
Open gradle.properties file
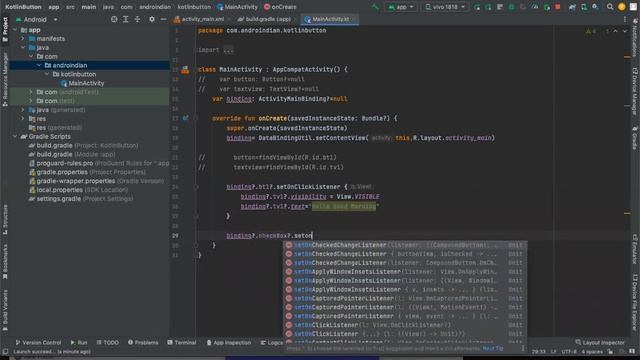[x=87, y=172]
